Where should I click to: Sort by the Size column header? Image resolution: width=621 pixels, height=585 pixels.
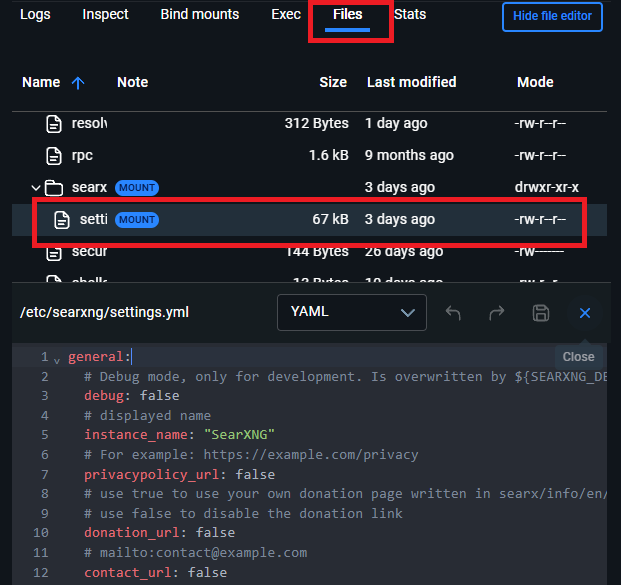pos(333,82)
